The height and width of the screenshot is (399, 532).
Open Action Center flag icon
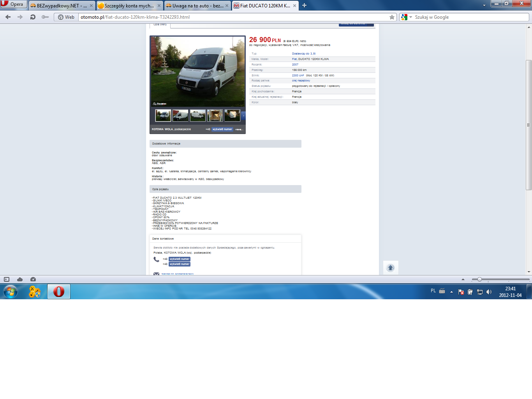(461, 291)
